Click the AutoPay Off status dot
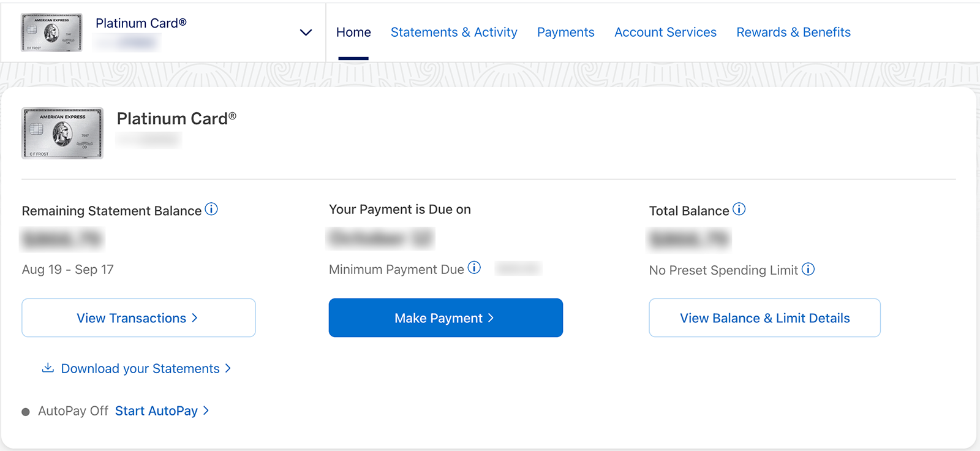Viewport: 980px width, 451px height. (26, 412)
